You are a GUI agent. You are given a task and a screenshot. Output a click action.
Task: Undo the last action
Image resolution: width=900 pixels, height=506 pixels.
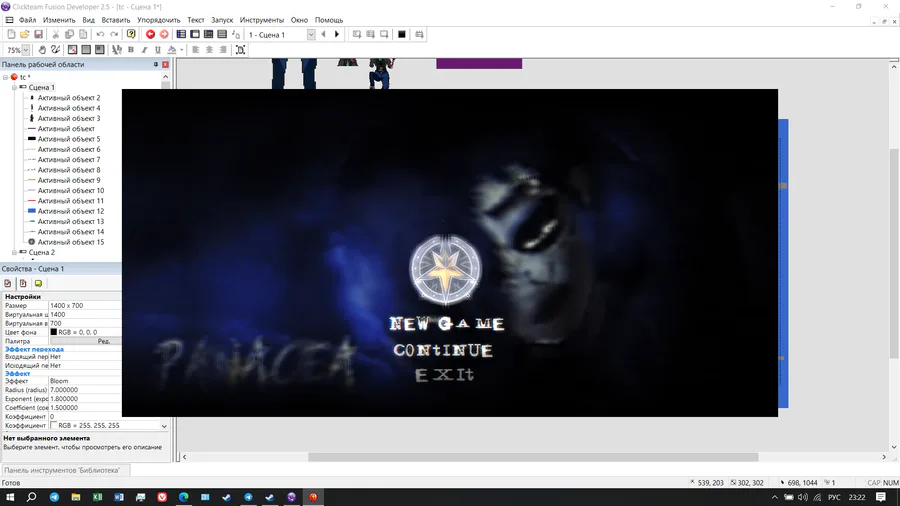pyautogui.click(x=100, y=34)
